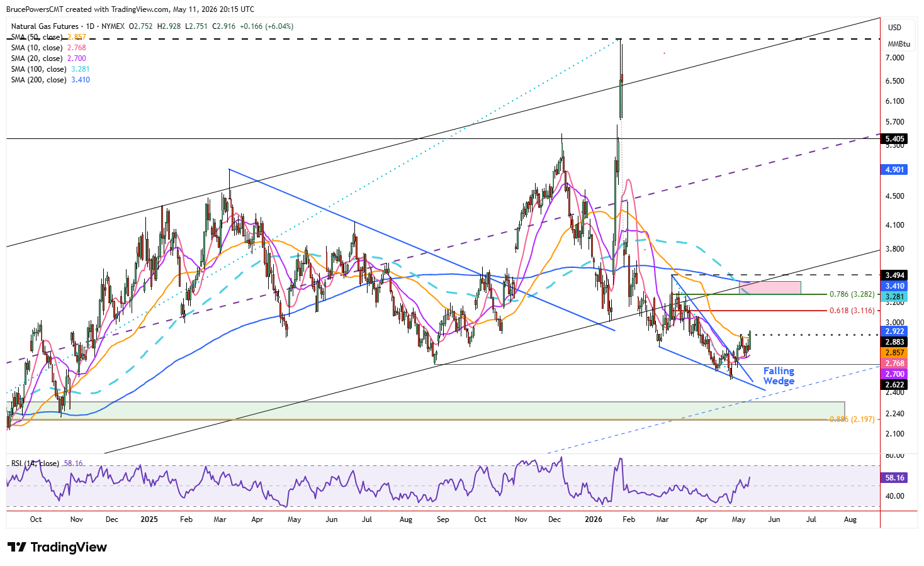Click the 0.618 (3.116) Fibonacci label
This screenshot has width=924, height=566.
852,311
